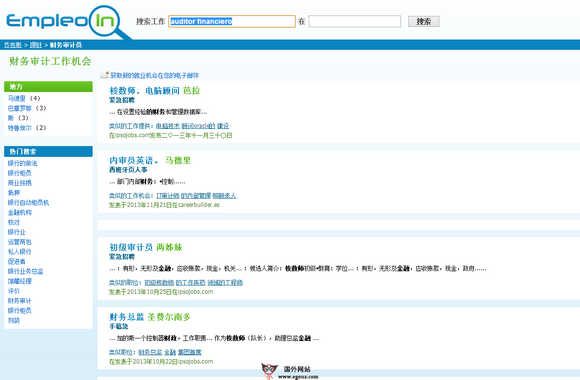The width and height of the screenshot is (580, 380).
Task: Focus the 'auditor financiero' job search field
Action: (232, 21)
